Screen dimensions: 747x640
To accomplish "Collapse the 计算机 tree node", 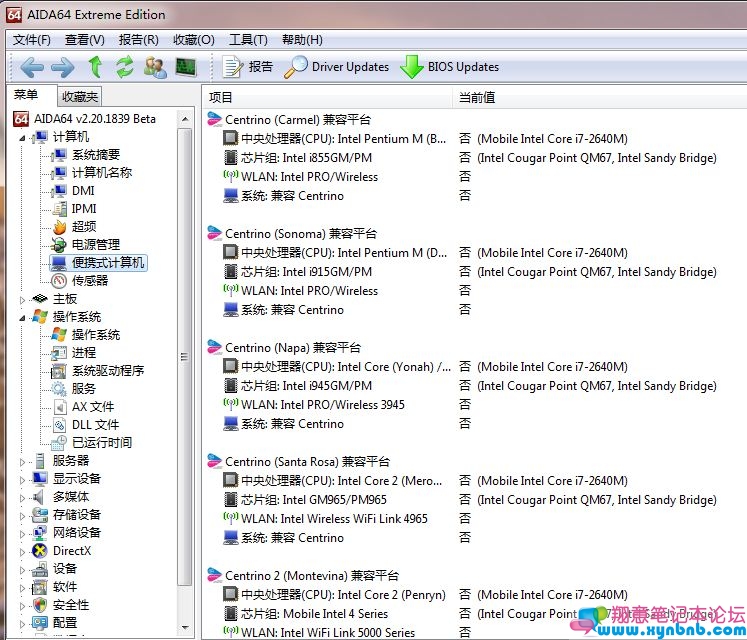I will click(22, 138).
